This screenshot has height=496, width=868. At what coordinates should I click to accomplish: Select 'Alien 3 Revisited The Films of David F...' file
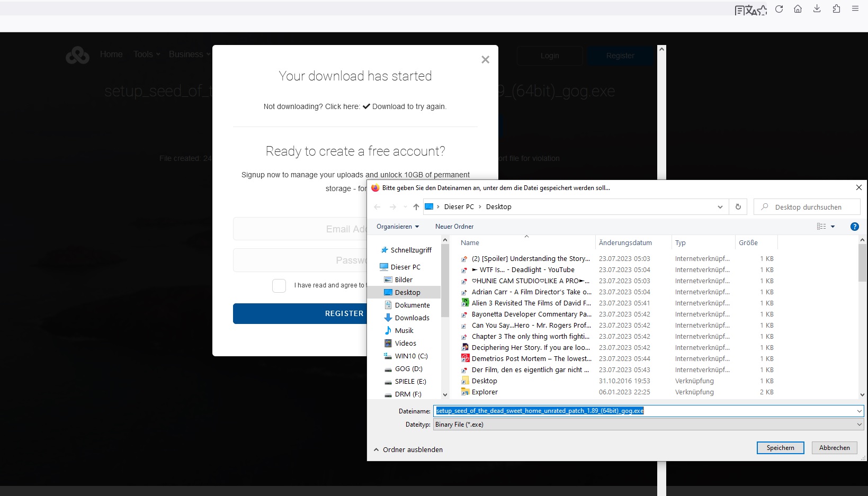pos(531,303)
